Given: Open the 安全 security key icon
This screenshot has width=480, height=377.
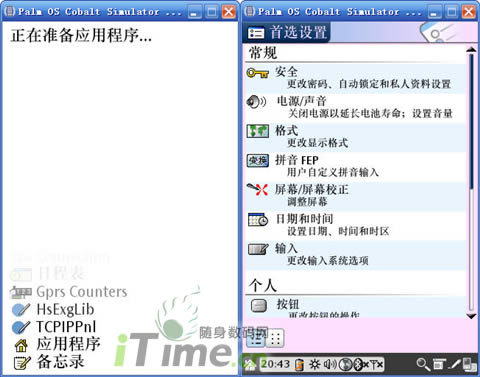Looking at the screenshot, I should (257, 73).
